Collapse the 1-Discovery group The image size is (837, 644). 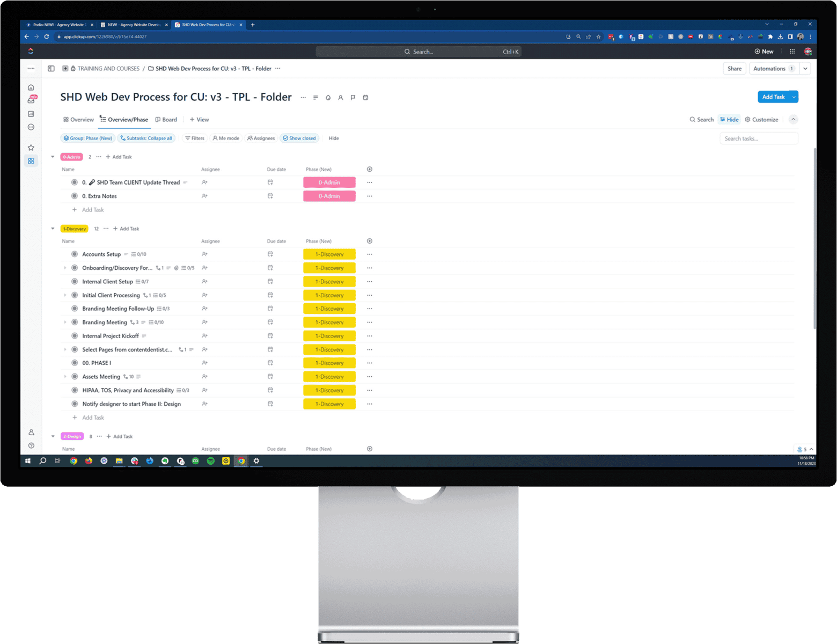(53, 229)
